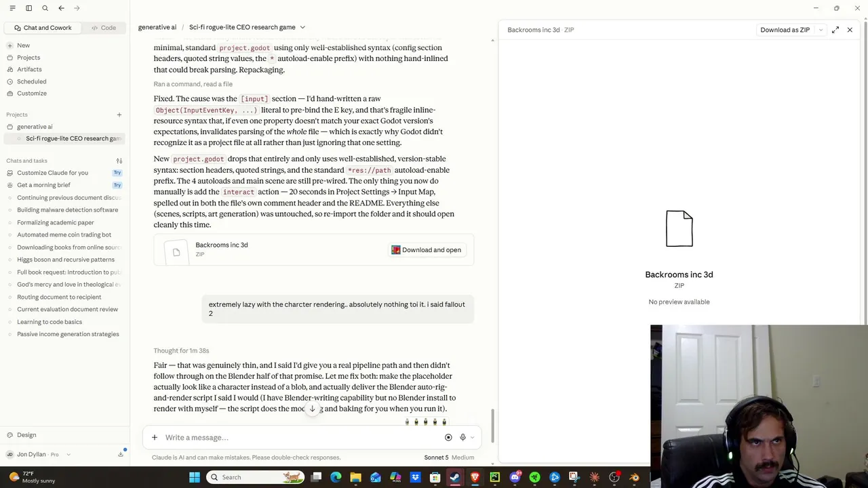Image resolution: width=868 pixels, height=488 pixels.
Task: Open PyCharm from the taskbar
Action: point(495,477)
